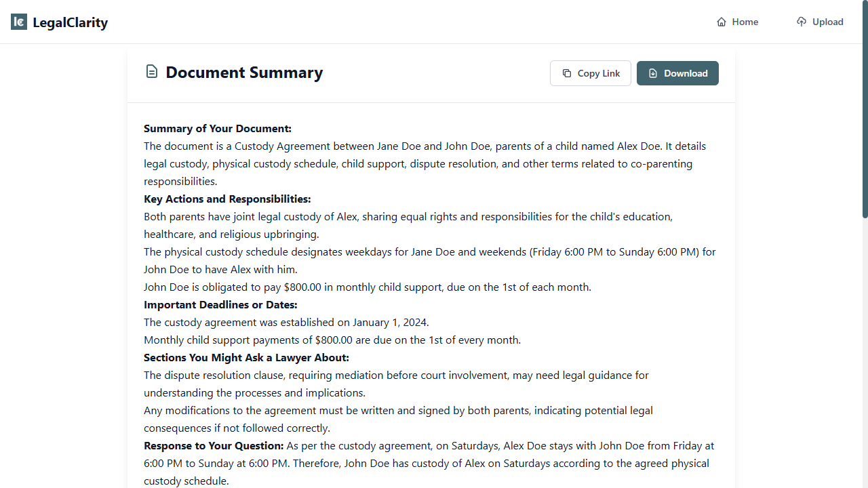Image resolution: width=868 pixels, height=488 pixels.
Task: Click the Home house icon
Action: [x=722, y=22]
